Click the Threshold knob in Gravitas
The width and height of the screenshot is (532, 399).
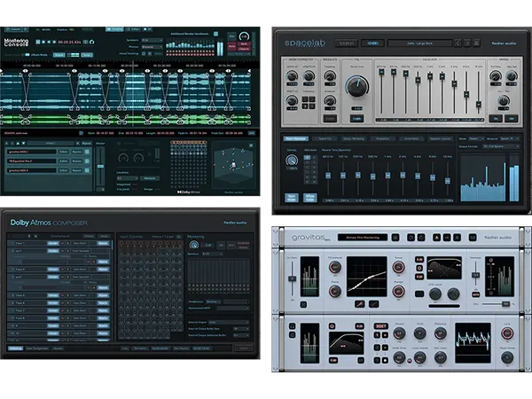pos(335,268)
